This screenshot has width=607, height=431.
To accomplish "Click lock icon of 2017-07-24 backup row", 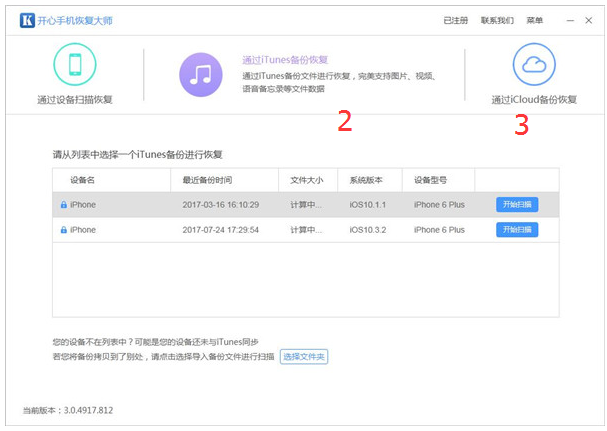I will coord(64,230).
